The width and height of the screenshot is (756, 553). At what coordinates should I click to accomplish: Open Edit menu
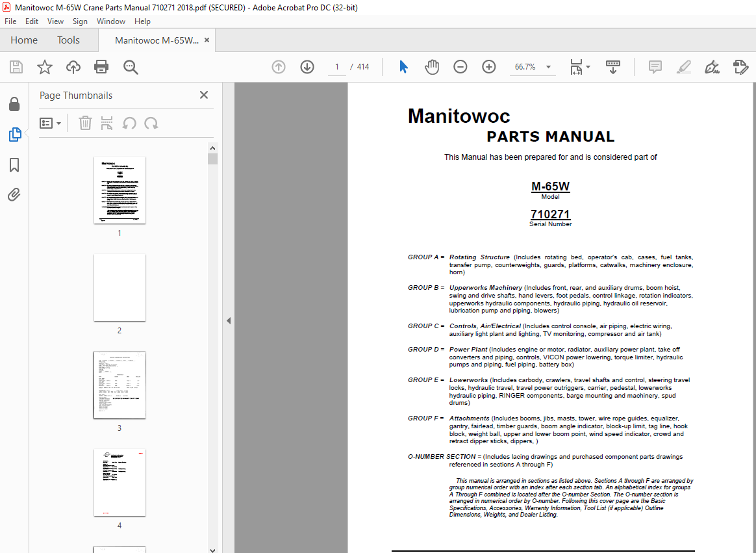tap(32, 21)
